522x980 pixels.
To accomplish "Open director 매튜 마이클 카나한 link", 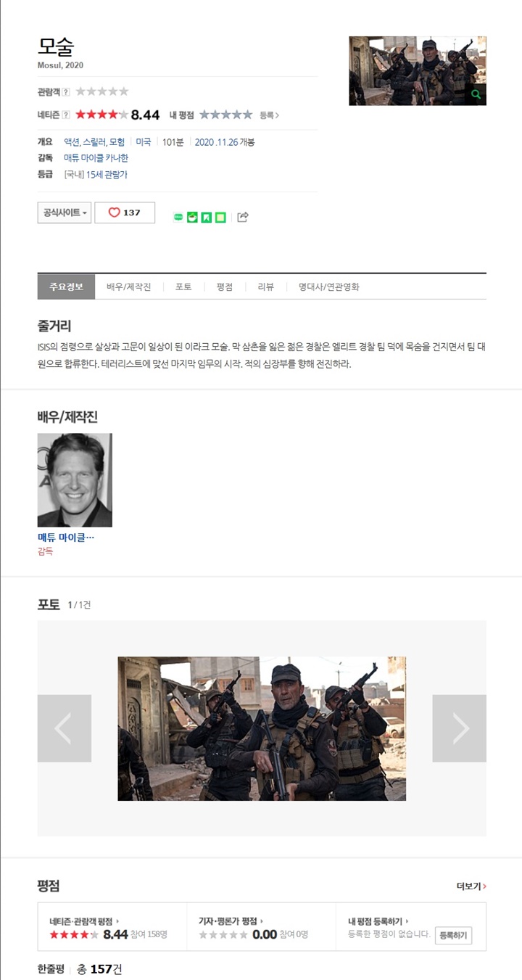I will click(x=96, y=158).
